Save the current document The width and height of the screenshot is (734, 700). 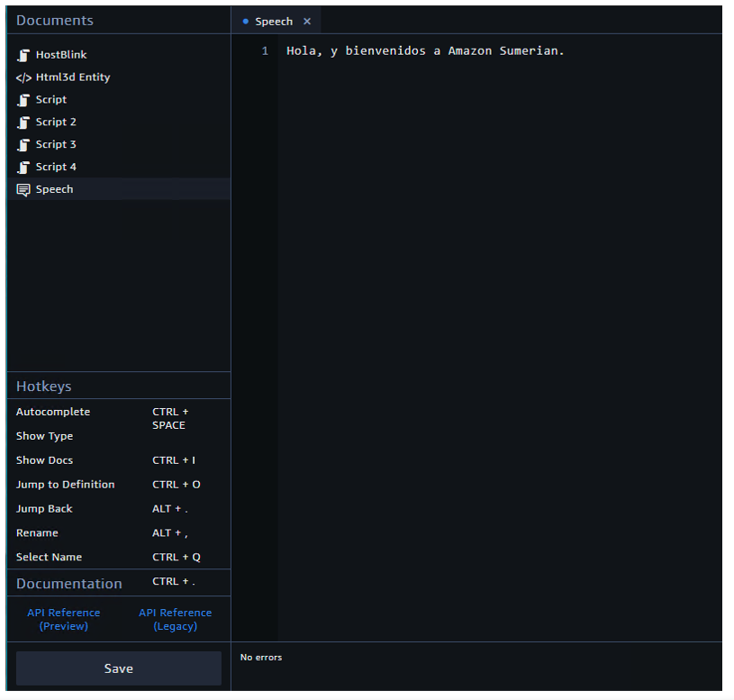click(119, 668)
